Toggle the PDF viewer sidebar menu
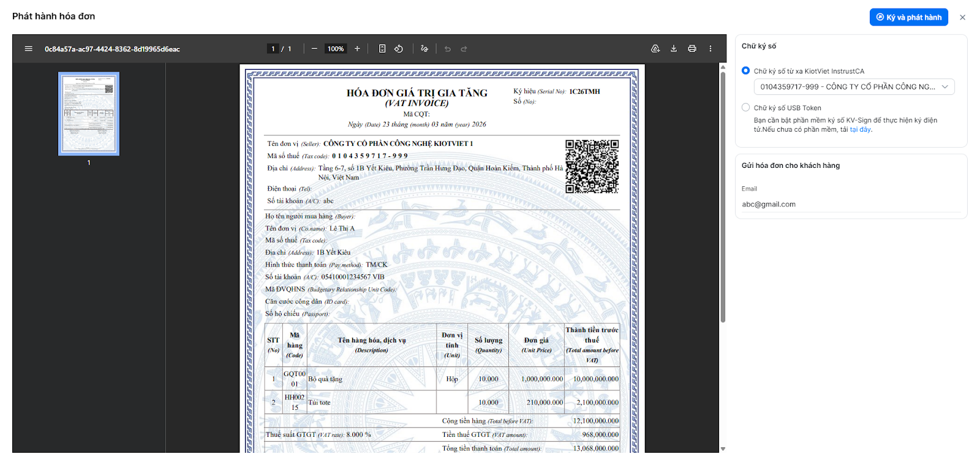The width and height of the screenshot is (980, 465). [x=28, y=49]
